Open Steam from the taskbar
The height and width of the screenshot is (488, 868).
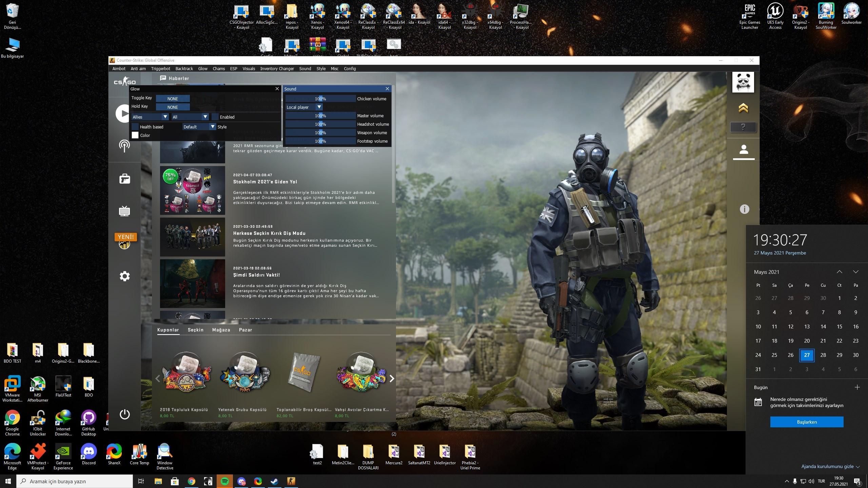(x=274, y=481)
